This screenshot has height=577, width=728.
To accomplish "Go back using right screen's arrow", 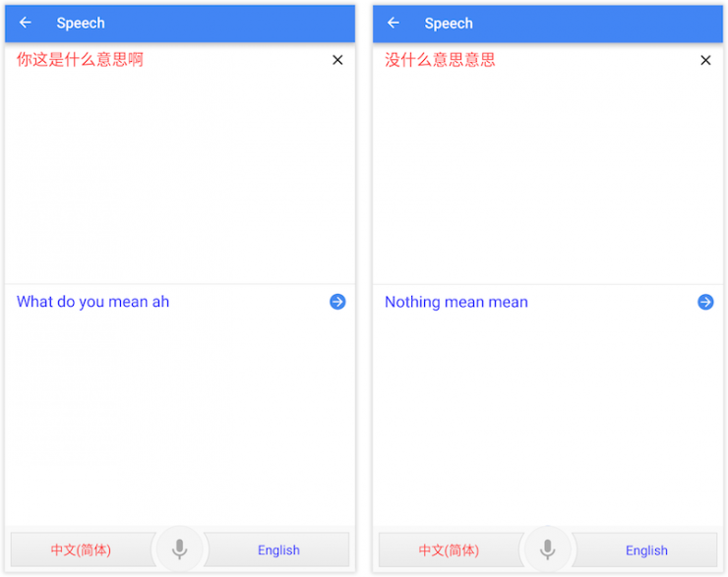I will pos(394,23).
